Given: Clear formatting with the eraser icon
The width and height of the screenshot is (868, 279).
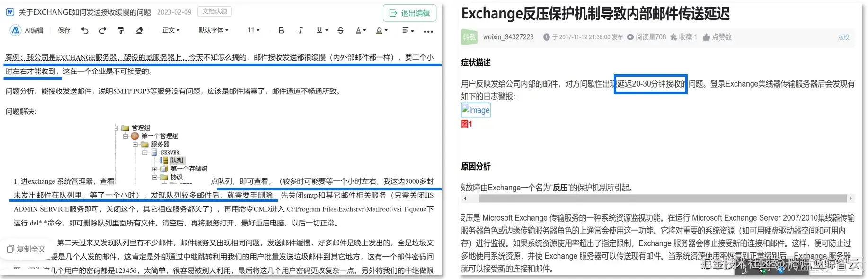Looking at the screenshot, I should pos(139,30).
